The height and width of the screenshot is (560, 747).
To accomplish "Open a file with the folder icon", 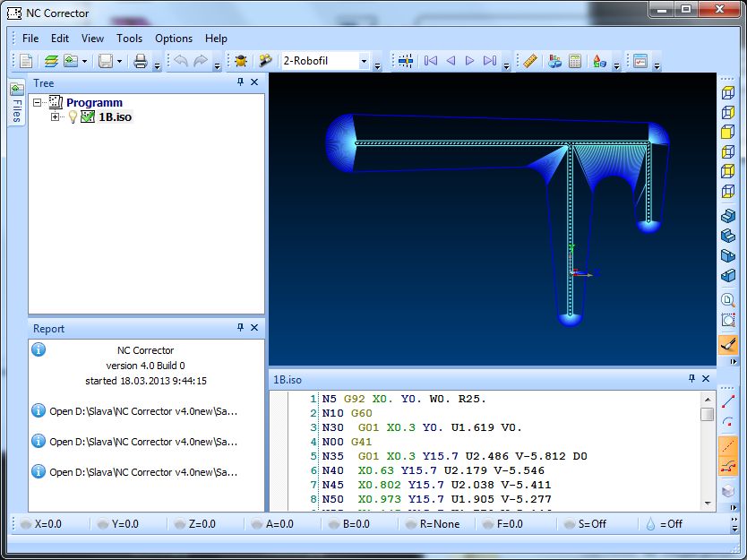I will (x=71, y=61).
